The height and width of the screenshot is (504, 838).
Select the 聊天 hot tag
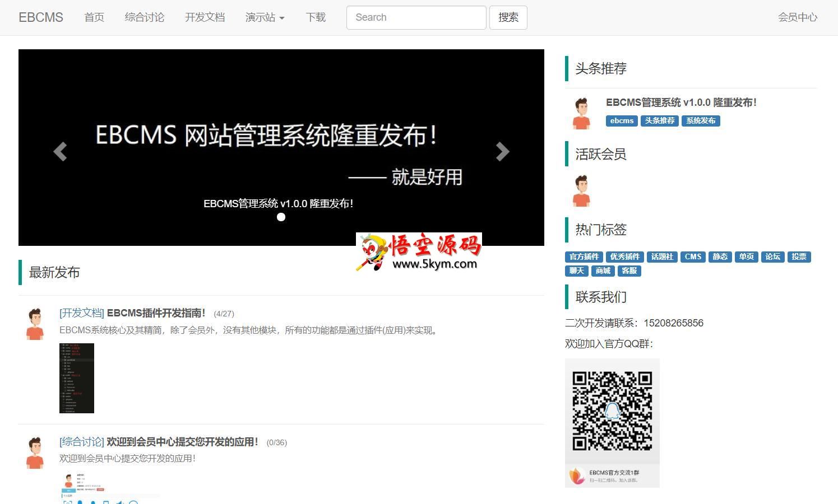[x=577, y=271]
